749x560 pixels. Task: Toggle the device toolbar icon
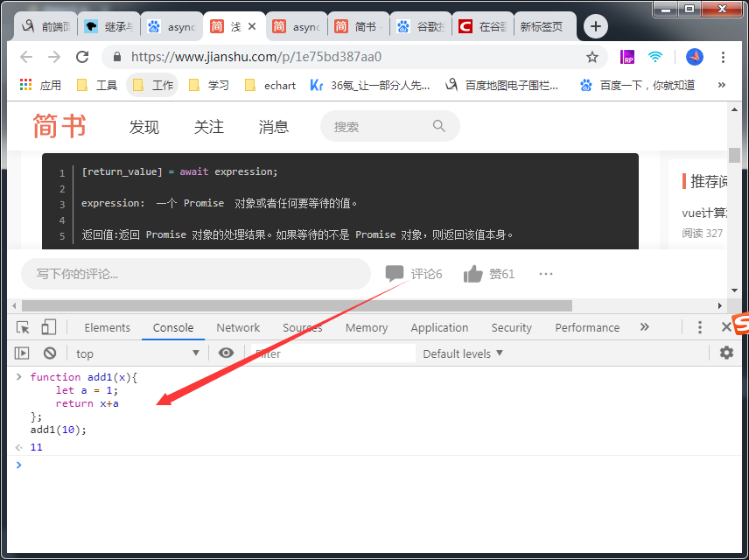click(x=49, y=327)
